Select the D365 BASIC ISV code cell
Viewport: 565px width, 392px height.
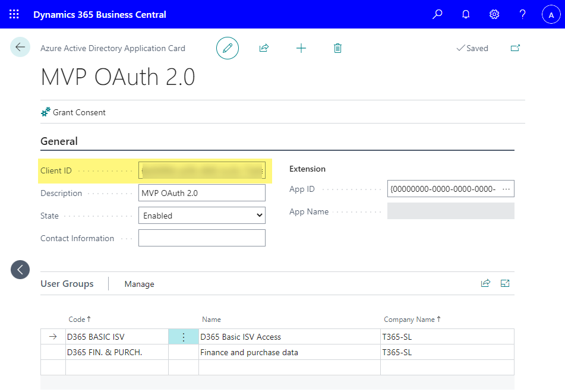tap(117, 337)
